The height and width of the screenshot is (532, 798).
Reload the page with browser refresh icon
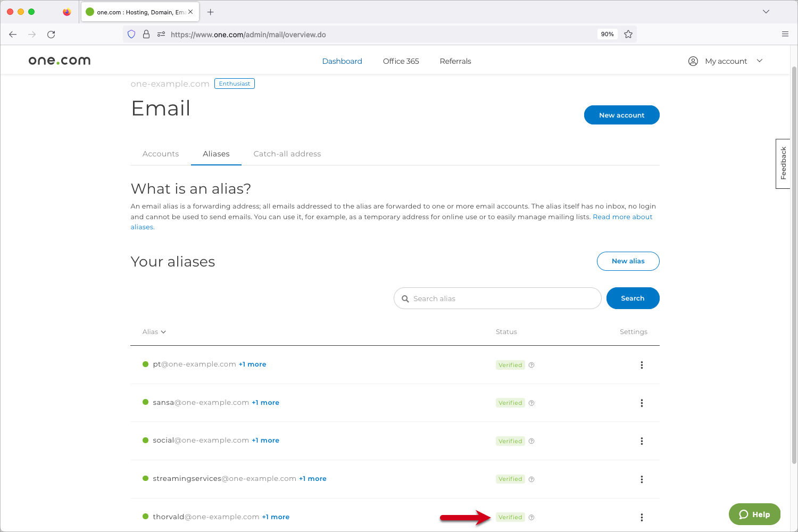(51, 35)
